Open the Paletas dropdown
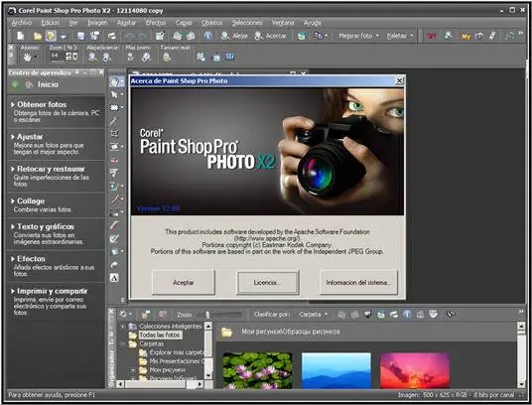Image resolution: width=532 pixels, height=405 pixels. coord(400,36)
